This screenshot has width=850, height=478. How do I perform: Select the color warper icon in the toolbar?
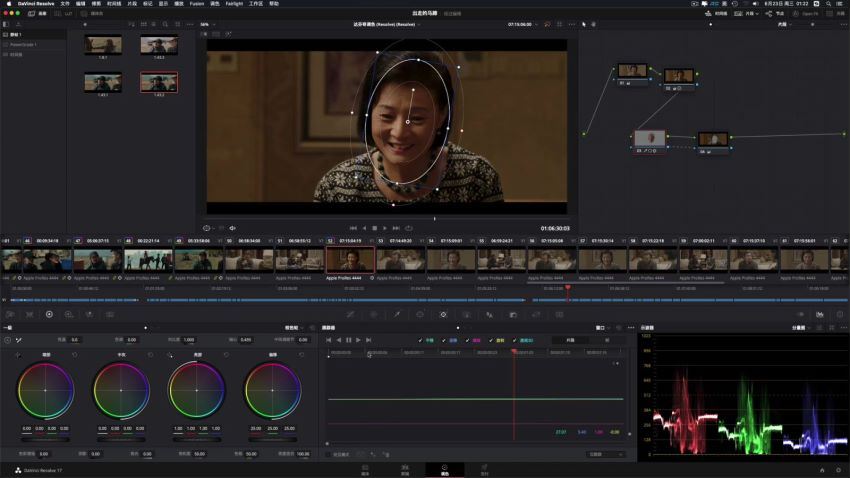tap(374, 314)
